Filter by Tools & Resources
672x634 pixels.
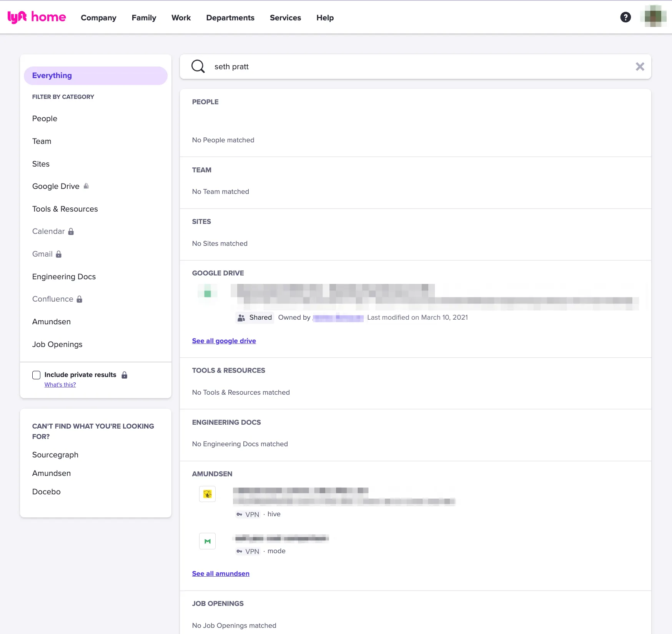pos(65,209)
